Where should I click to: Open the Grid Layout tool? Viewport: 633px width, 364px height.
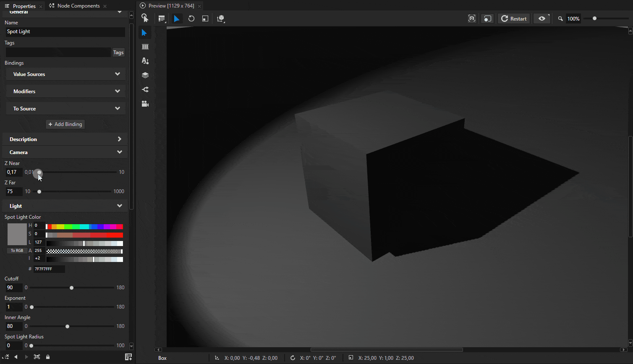[x=162, y=18]
